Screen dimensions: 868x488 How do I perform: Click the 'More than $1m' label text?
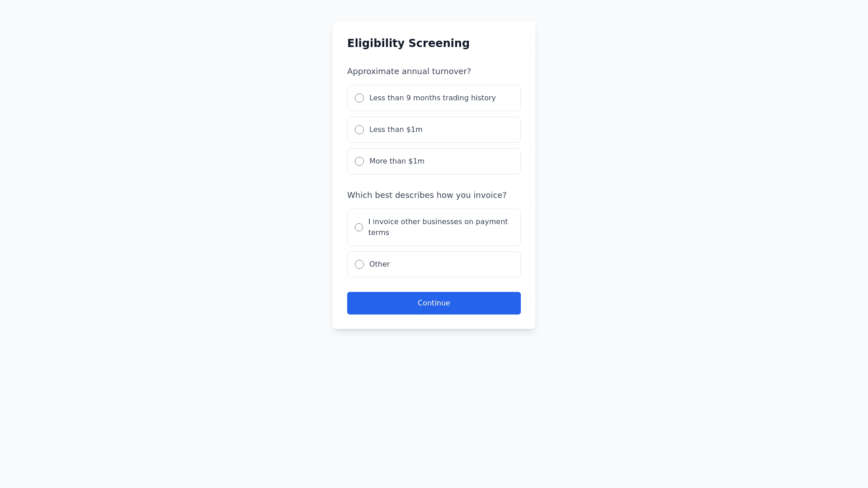pyautogui.click(x=396, y=161)
